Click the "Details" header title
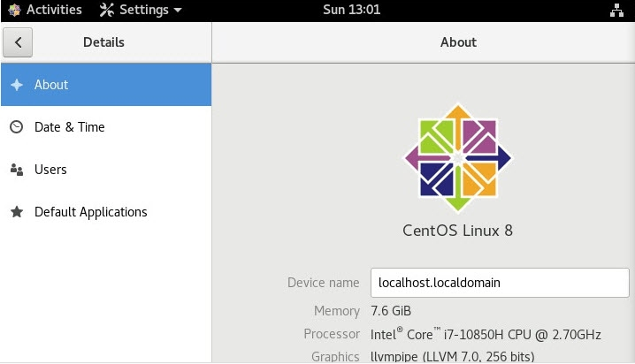Screen dimensions: 635x364 (103, 42)
